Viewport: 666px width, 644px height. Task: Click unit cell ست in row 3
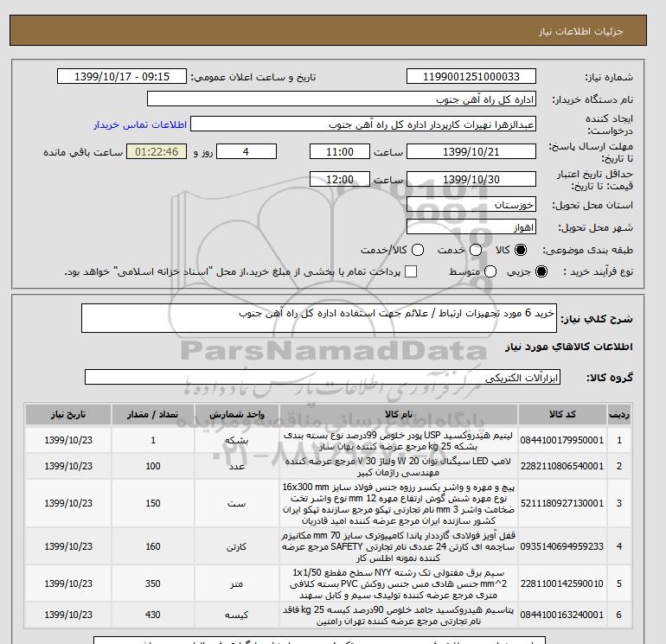(237, 503)
